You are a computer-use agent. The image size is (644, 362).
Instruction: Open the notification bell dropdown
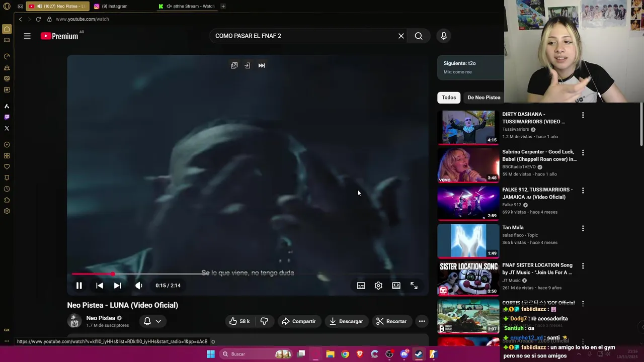pyautogui.click(x=152, y=321)
